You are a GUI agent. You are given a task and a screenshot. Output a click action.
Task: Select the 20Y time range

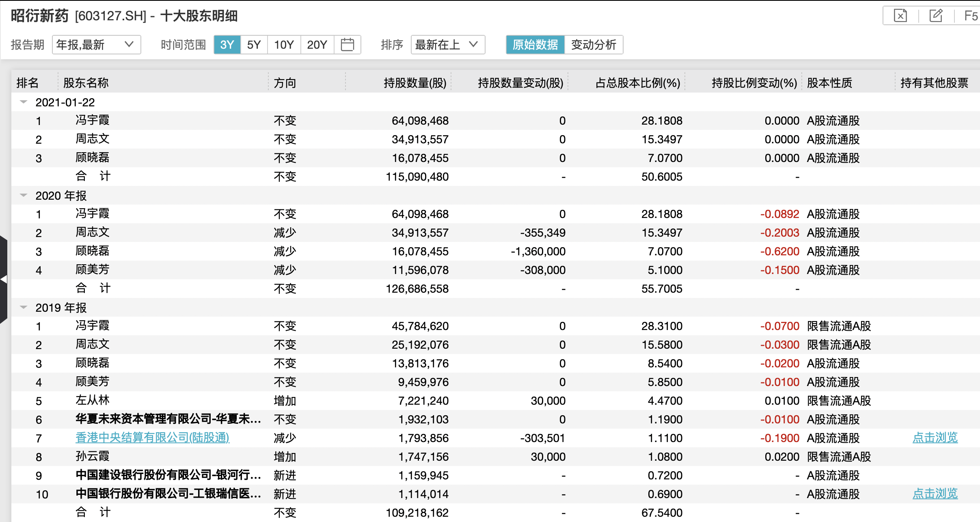[x=317, y=45]
